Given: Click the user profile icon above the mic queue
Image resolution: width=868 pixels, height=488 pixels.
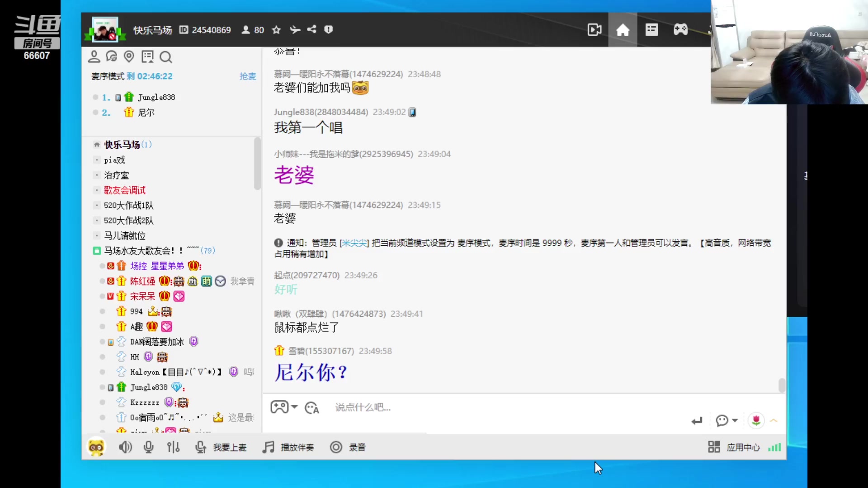Looking at the screenshot, I should [x=94, y=57].
